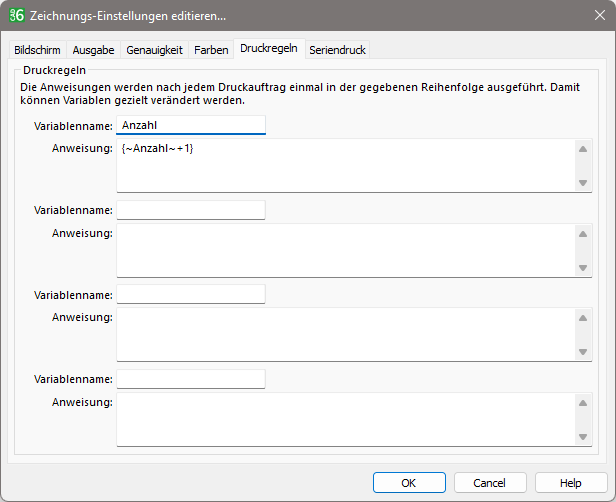Screen dimensions: 616x502
Task: Click the Cancel button
Action: (x=490, y=482)
